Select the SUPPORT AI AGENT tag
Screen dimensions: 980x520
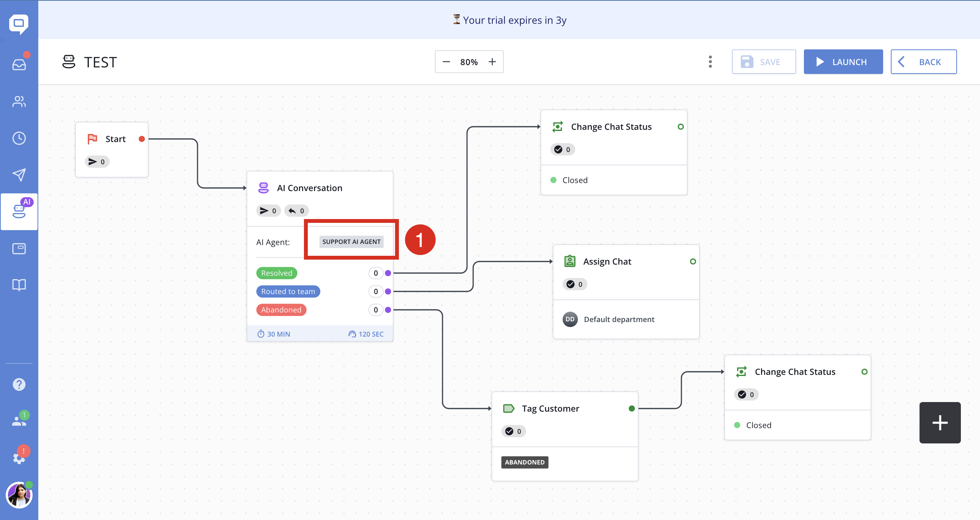tap(351, 242)
